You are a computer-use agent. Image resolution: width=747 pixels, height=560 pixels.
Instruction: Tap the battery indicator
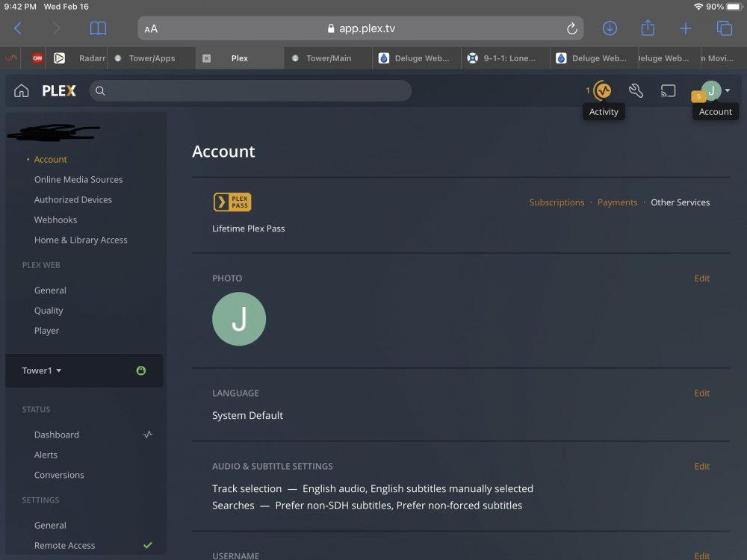(x=734, y=7)
